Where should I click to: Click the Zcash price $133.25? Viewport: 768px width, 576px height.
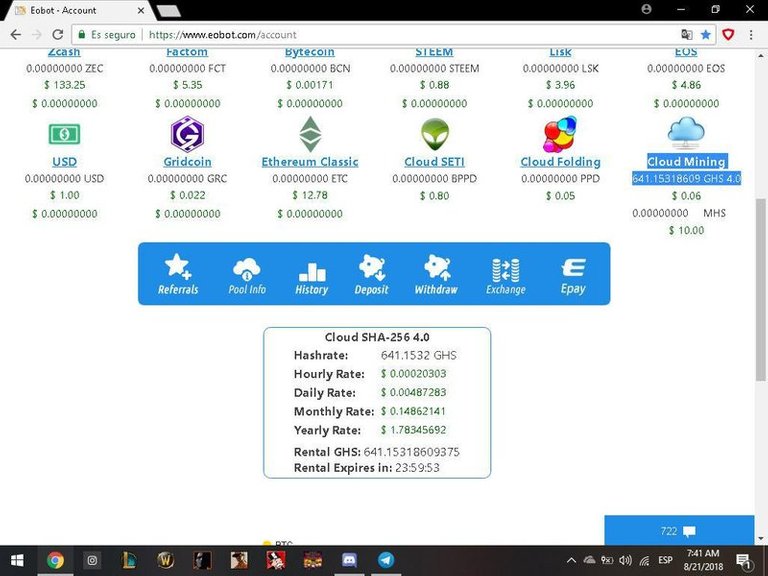(x=64, y=85)
